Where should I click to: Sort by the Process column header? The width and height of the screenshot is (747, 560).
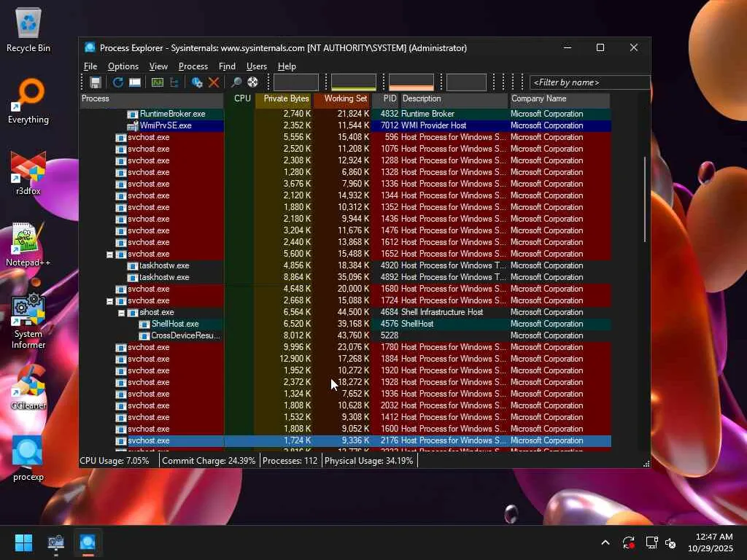[152, 98]
